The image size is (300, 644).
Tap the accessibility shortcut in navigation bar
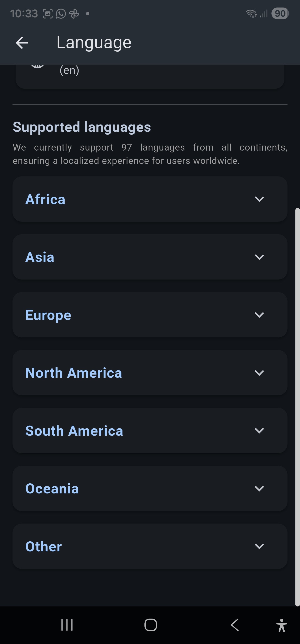282,625
